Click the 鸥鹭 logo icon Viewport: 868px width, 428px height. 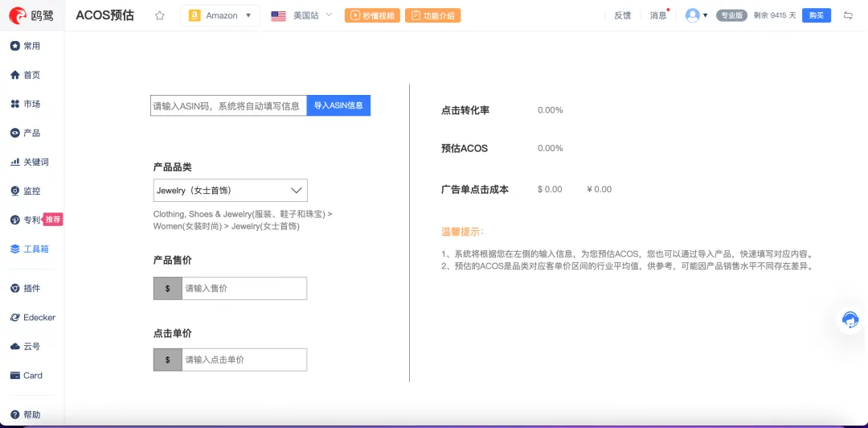[x=18, y=15]
